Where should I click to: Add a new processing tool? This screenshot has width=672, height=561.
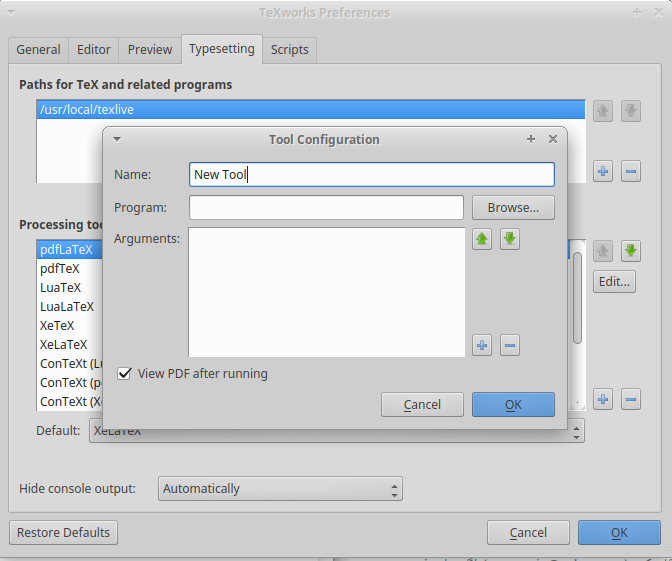tap(603, 400)
